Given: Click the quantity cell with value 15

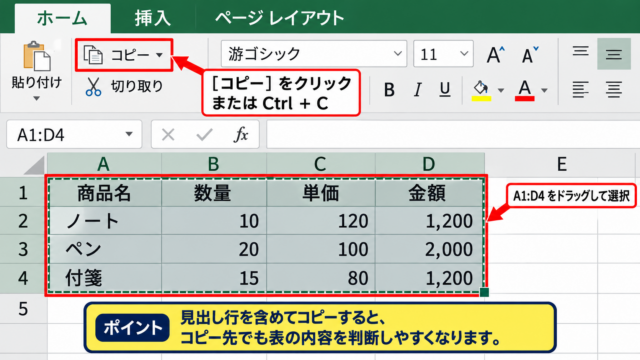Looking at the screenshot, I should coord(214,278).
